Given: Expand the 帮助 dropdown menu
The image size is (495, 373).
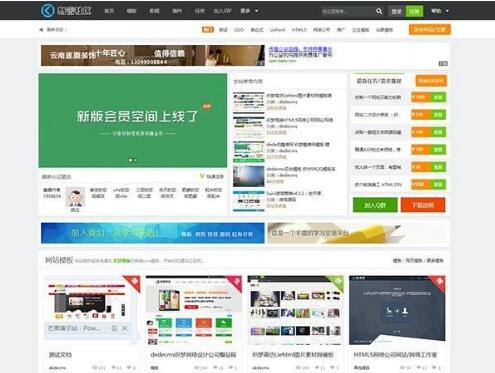Looking at the screenshot, I should tap(440, 11).
